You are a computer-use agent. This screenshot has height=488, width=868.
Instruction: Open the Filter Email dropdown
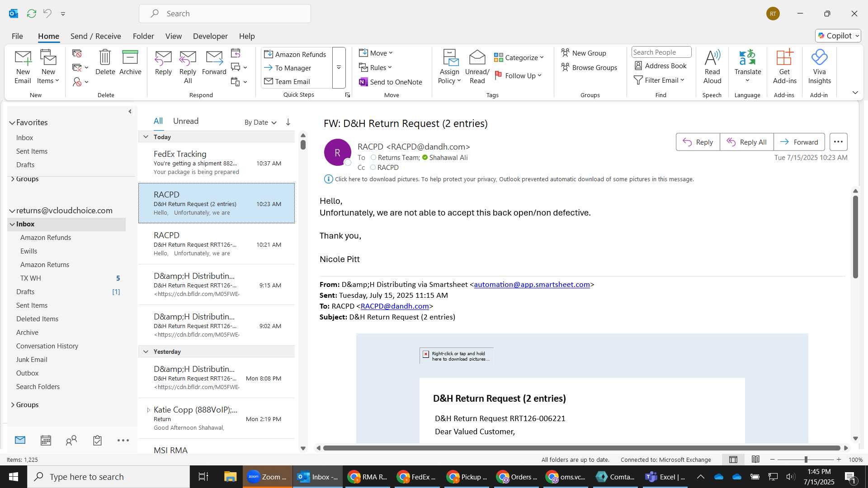659,80
